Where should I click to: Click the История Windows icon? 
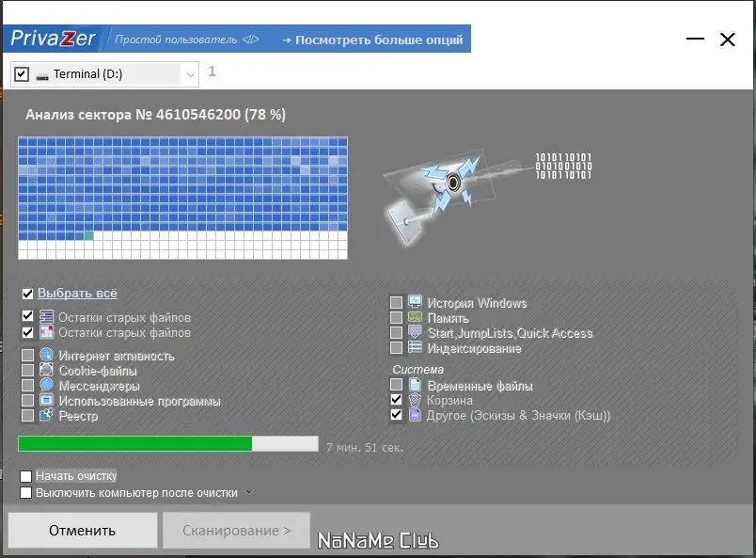click(415, 302)
